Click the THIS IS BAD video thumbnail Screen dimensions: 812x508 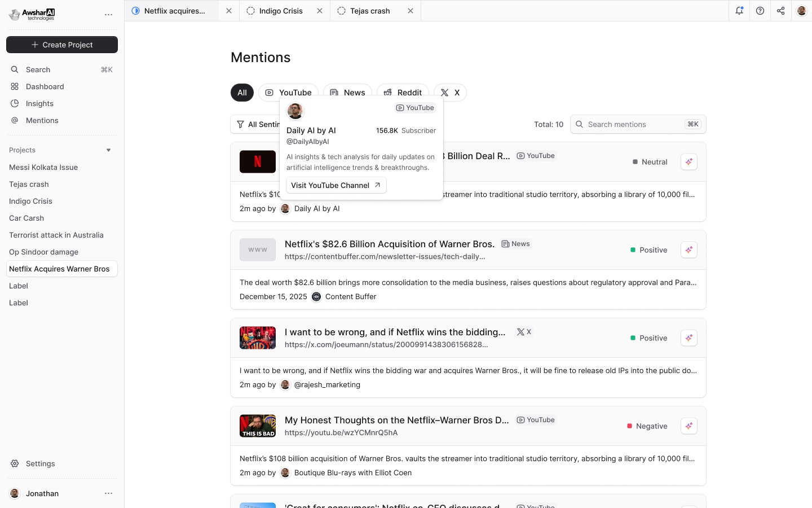pos(258,426)
